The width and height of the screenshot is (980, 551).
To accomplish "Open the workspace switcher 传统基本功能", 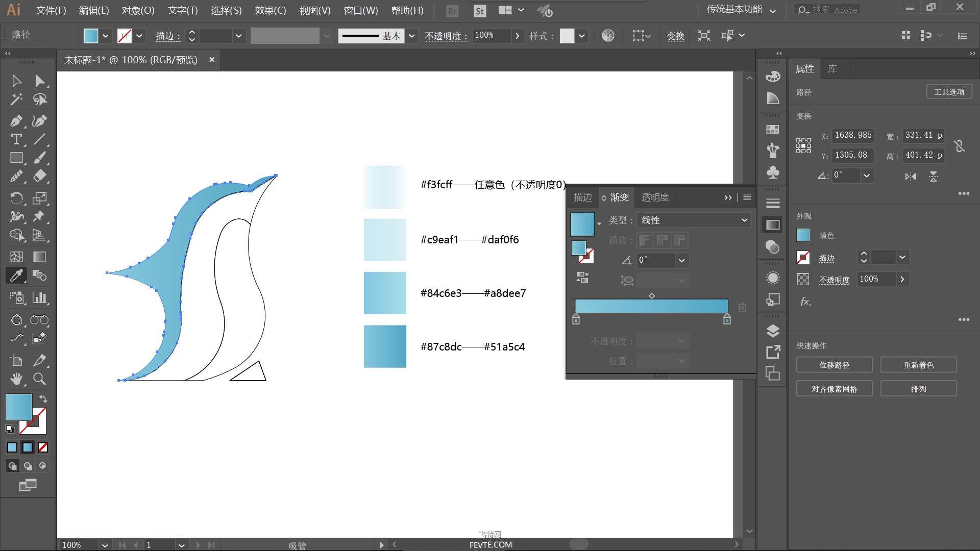I will [741, 9].
